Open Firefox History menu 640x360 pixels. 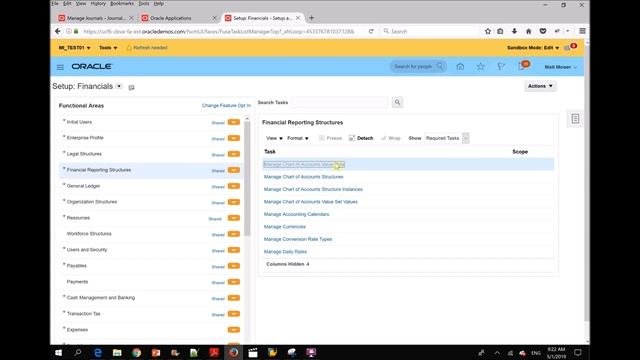[x=98, y=3]
